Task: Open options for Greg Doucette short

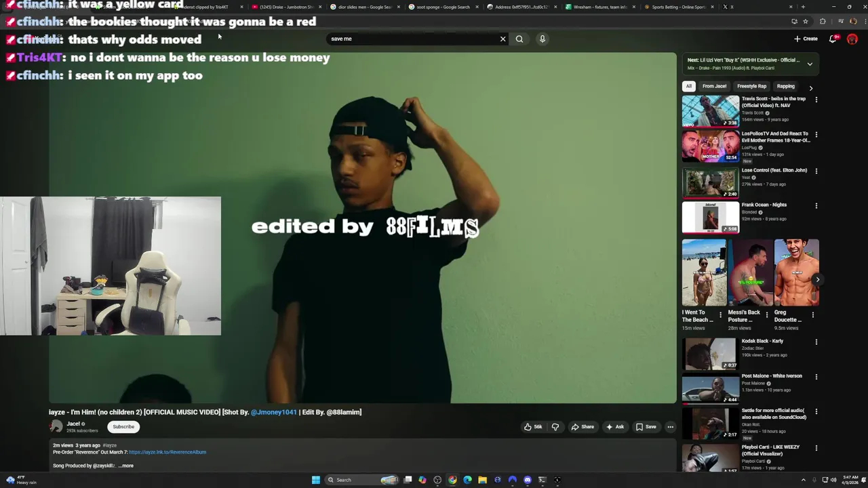Action: coord(813,315)
